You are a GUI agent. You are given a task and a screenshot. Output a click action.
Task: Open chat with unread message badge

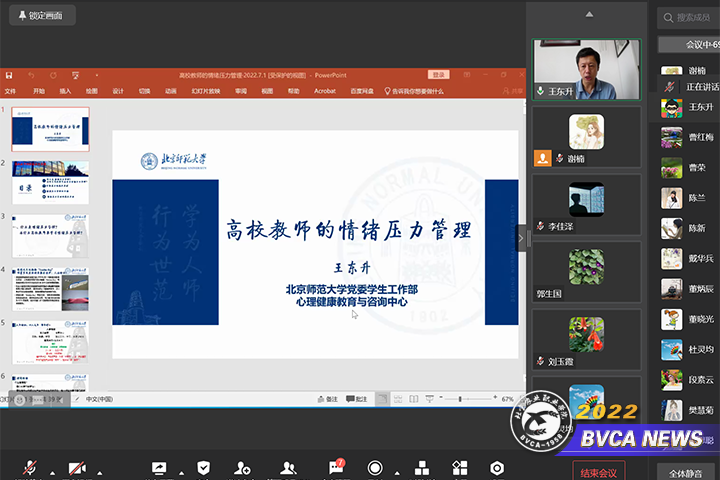click(x=336, y=469)
